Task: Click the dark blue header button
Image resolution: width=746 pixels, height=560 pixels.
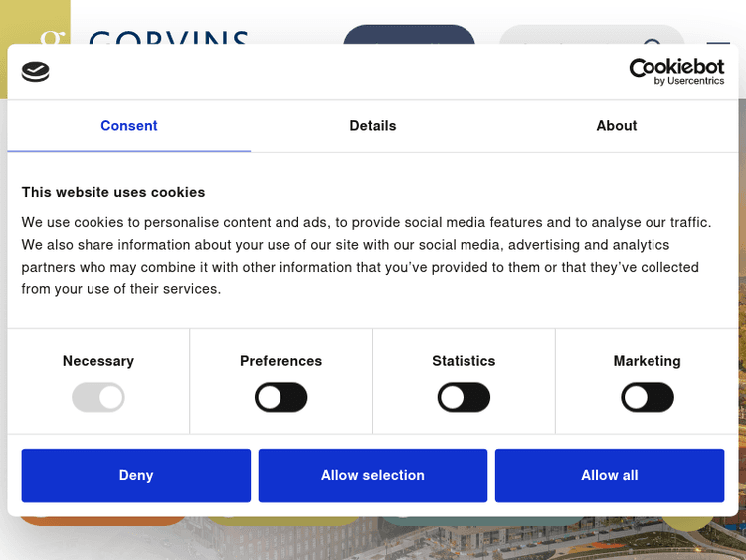Action: click(x=409, y=35)
